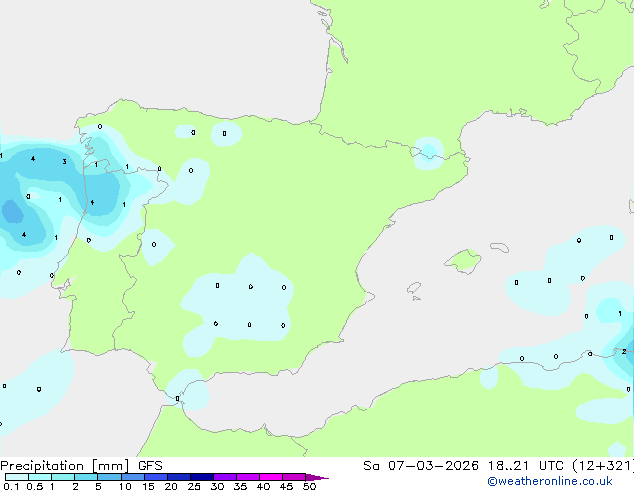
Task: Click the "40" legend tick label
Action: [263, 486]
